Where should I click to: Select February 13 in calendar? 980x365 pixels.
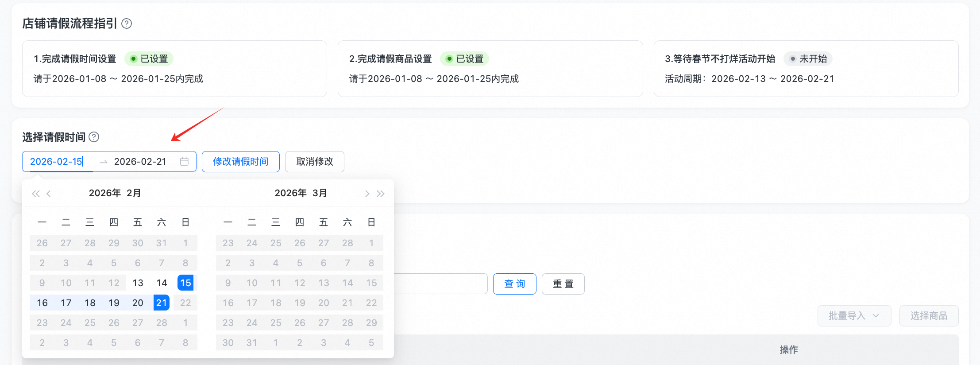(x=138, y=283)
